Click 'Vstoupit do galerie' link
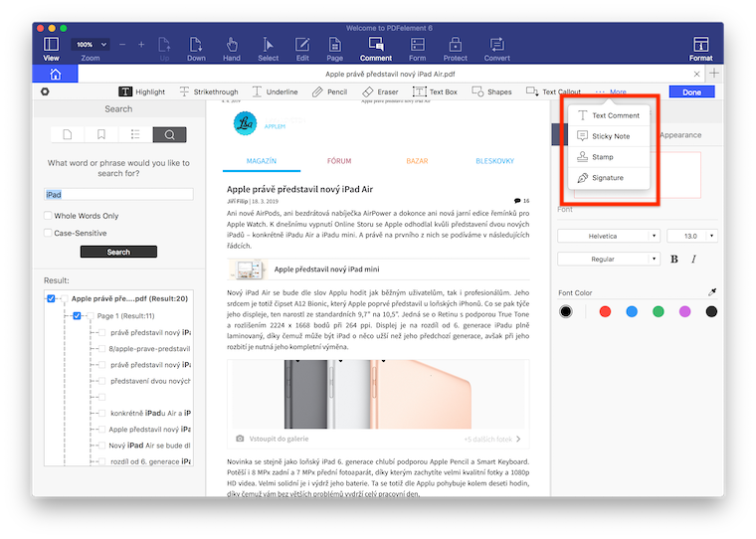This screenshot has width=756, height=539. [x=279, y=439]
